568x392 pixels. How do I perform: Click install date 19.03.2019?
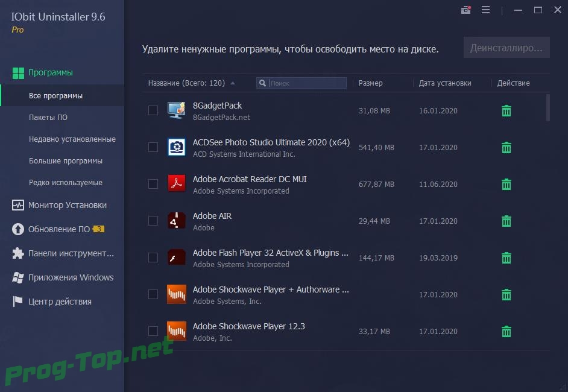(438, 258)
